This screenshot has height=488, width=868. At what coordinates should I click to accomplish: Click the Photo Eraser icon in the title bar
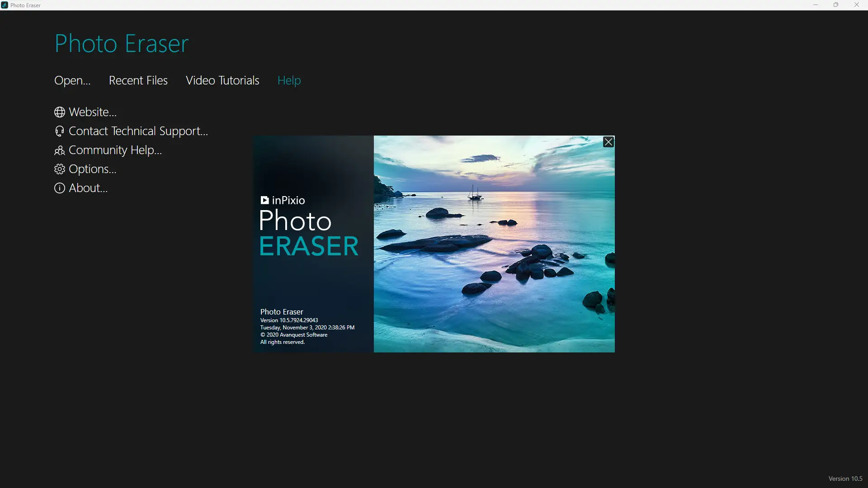coord(5,5)
